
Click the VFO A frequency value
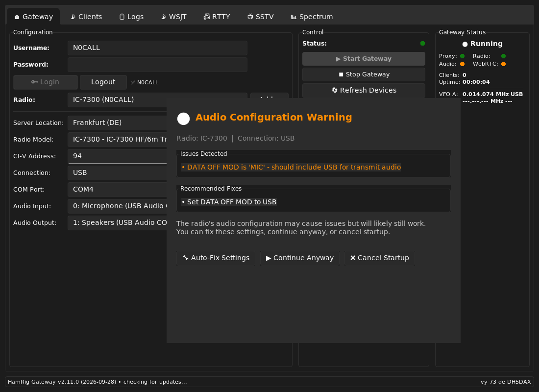coord(492,94)
